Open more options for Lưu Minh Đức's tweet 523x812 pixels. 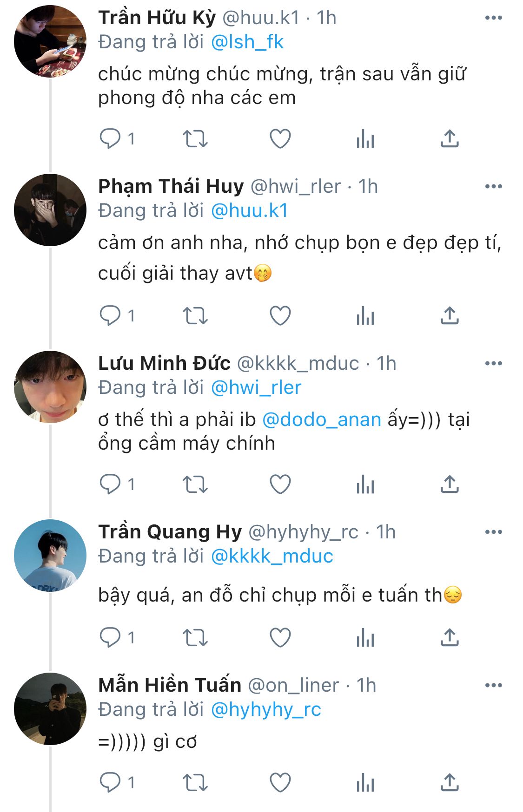point(493,363)
